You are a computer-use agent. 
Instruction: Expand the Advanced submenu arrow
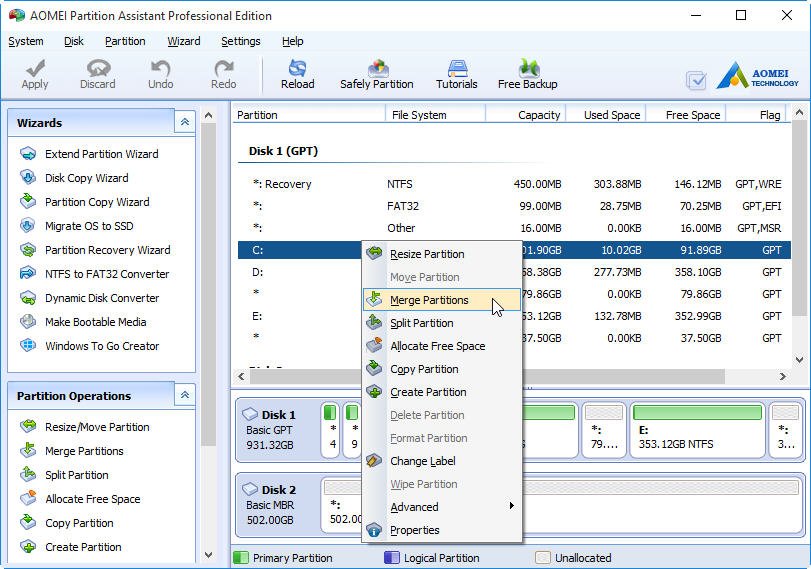pyautogui.click(x=512, y=507)
